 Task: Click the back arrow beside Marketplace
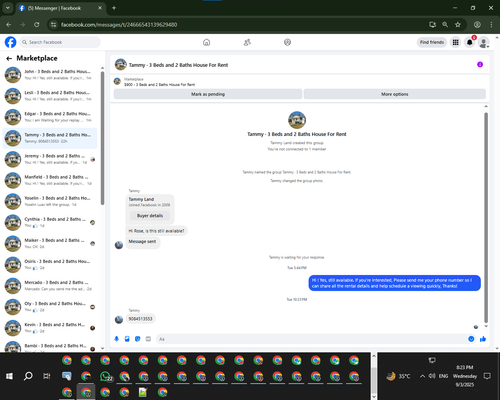tap(9, 58)
